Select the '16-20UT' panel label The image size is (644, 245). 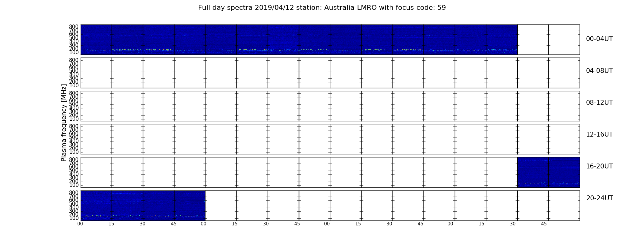599,166
